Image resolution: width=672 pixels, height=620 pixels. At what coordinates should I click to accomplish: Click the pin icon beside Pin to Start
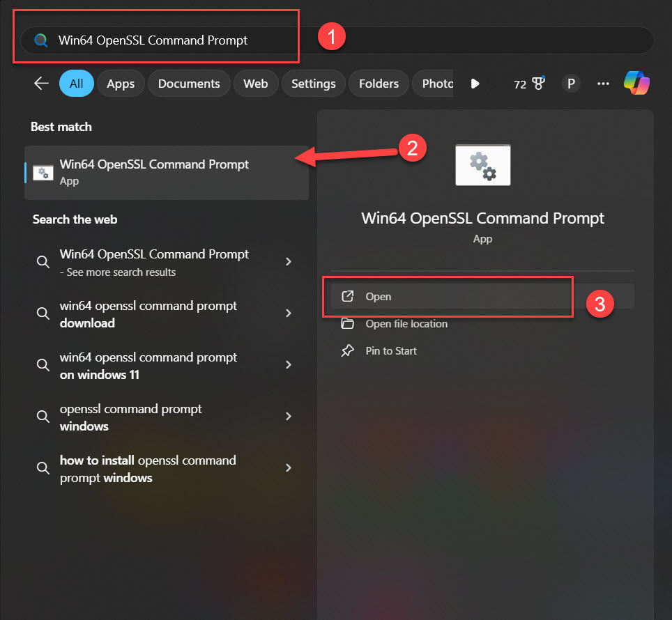point(347,350)
